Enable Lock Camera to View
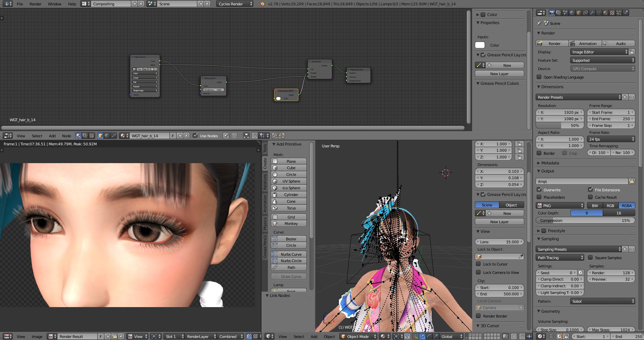Image resolution: width=644 pixels, height=340 pixels. [x=479, y=272]
